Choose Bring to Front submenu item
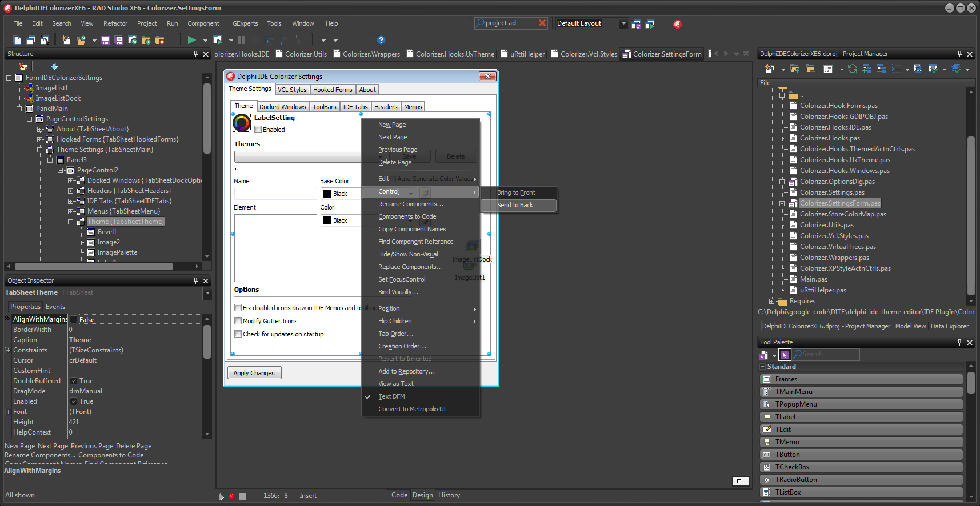 coord(518,192)
